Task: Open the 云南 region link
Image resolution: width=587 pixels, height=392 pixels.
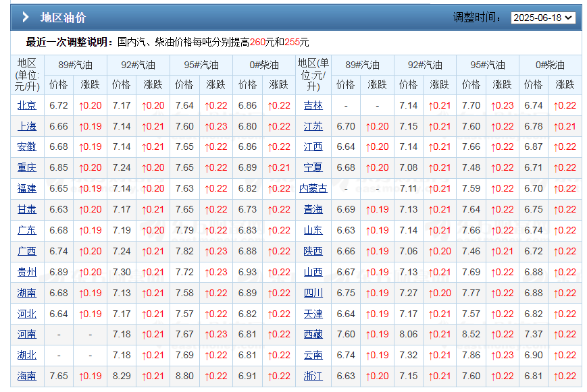Action: pyautogui.click(x=313, y=355)
